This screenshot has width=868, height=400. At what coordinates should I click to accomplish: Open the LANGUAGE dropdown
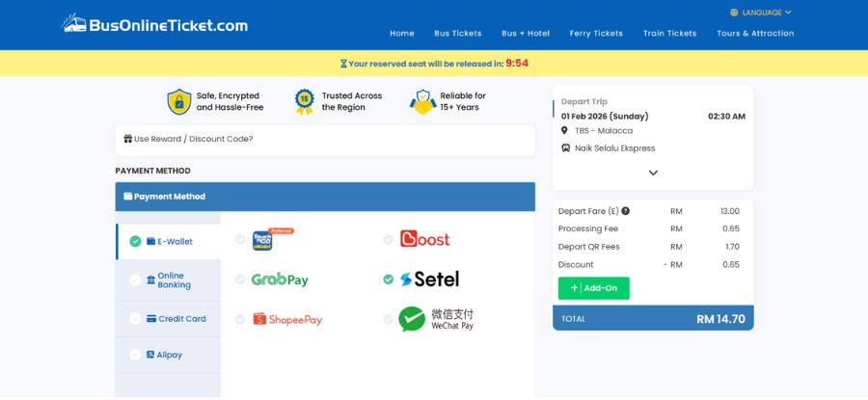[x=761, y=13]
